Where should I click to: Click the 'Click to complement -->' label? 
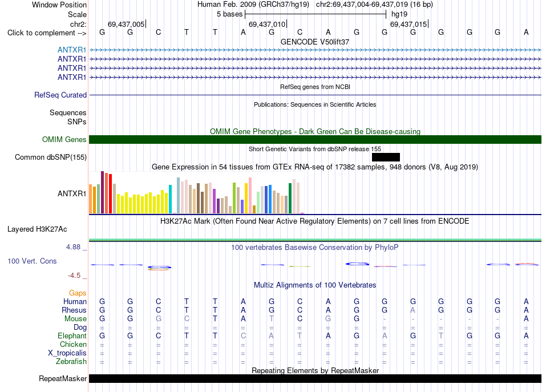tap(47, 33)
